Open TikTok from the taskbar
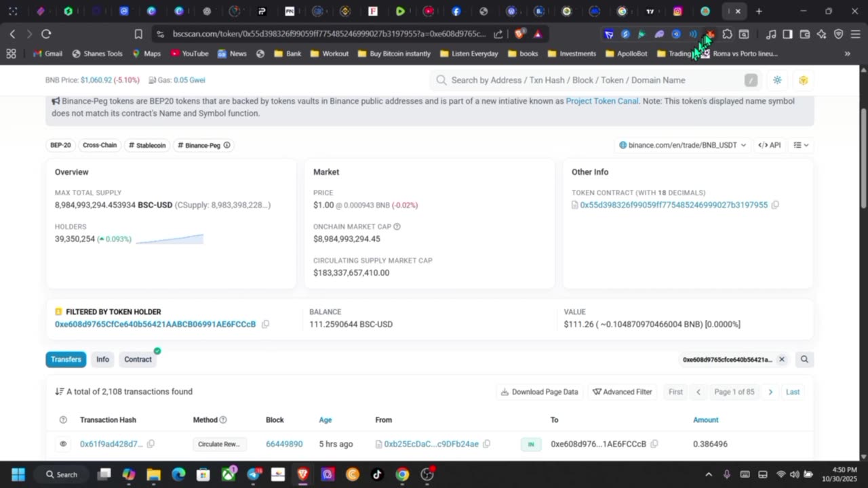 (378, 474)
